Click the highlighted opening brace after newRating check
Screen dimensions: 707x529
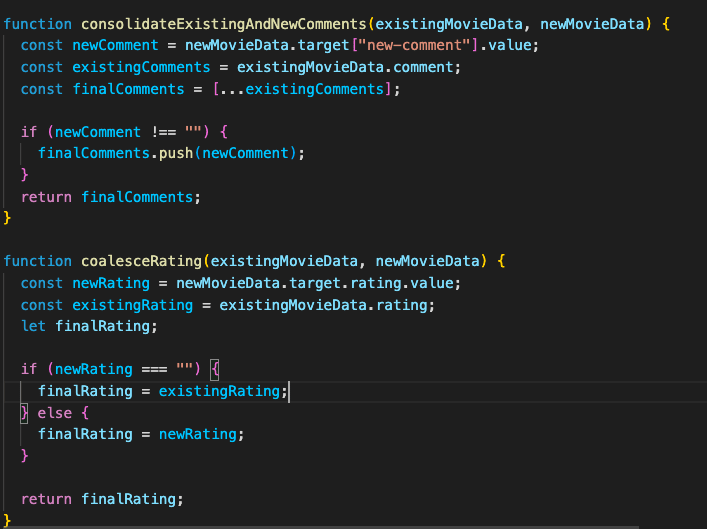click(x=215, y=370)
